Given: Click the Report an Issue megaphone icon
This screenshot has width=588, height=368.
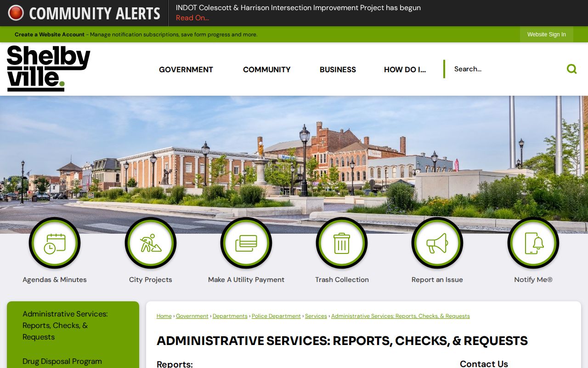Looking at the screenshot, I should click(437, 243).
